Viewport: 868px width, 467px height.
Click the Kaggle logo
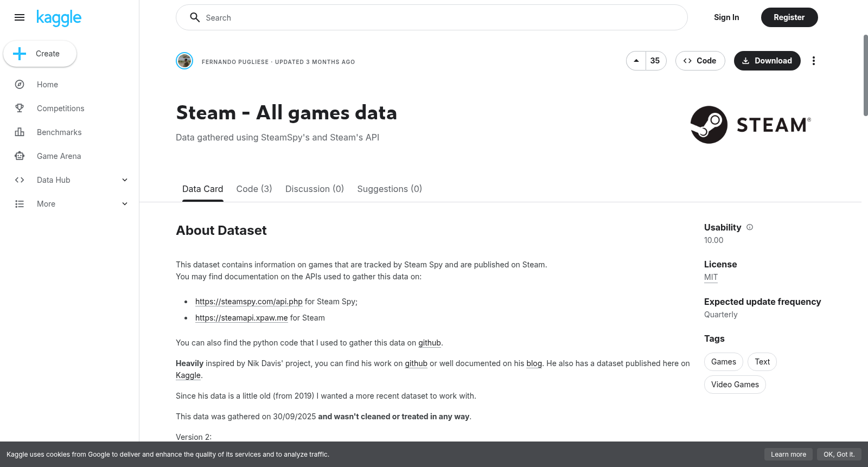point(59,18)
